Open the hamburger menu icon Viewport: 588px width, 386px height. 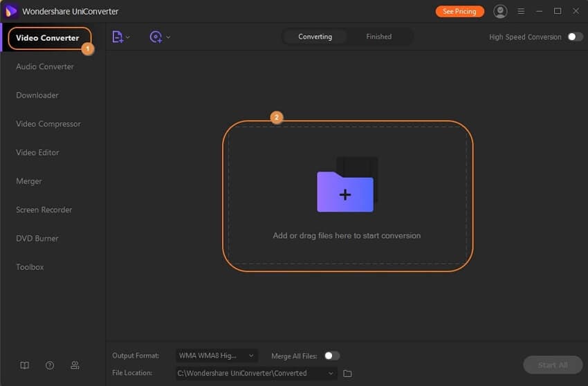pyautogui.click(x=521, y=11)
